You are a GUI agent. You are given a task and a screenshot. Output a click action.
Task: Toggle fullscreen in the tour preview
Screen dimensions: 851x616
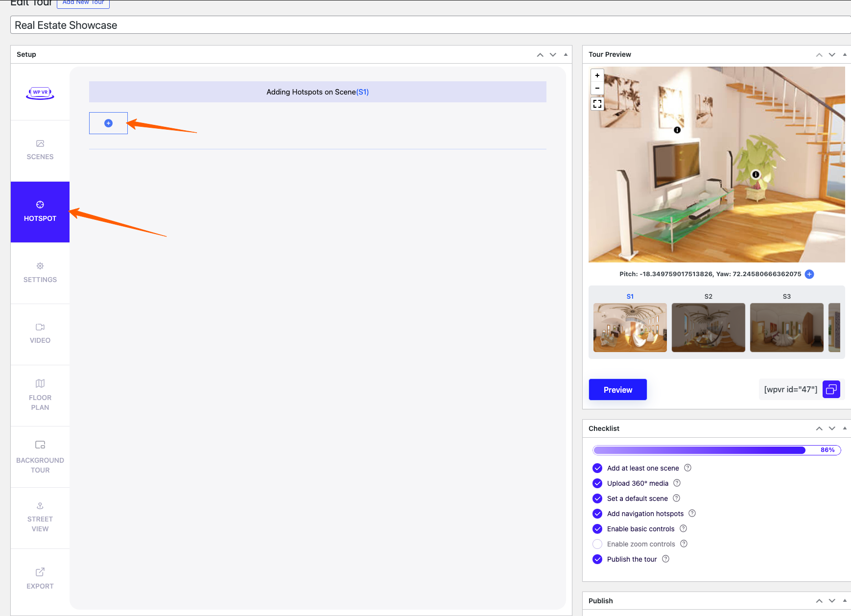[597, 104]
